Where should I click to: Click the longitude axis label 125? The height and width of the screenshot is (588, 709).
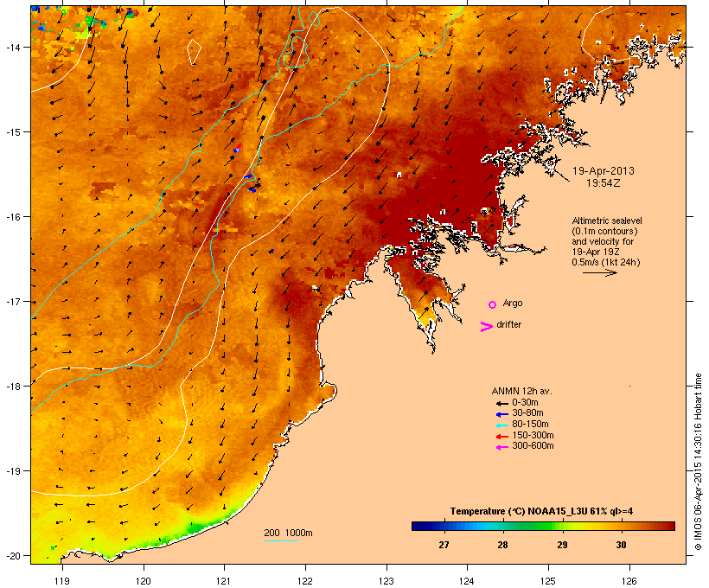tap(548, 581)
